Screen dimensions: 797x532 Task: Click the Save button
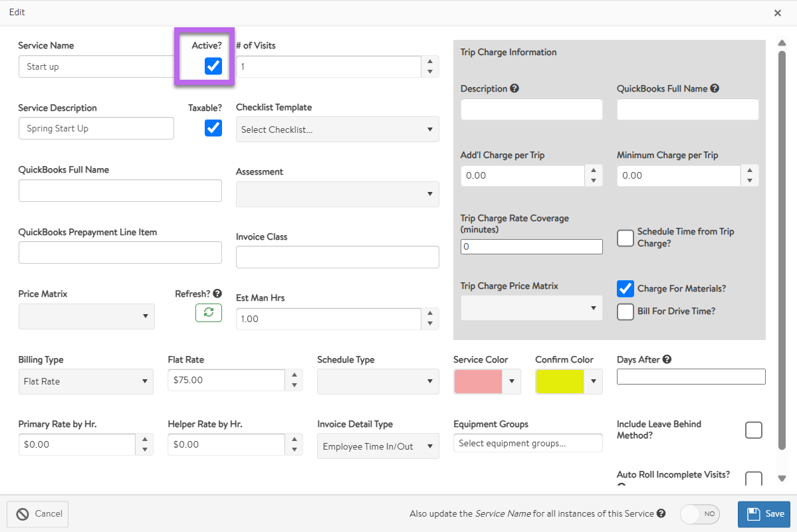click(764, 513)
